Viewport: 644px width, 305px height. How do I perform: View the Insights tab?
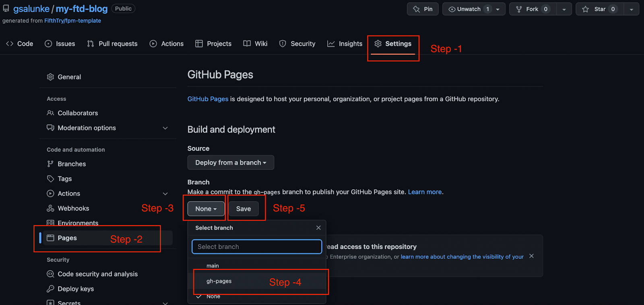click(345, 44)
